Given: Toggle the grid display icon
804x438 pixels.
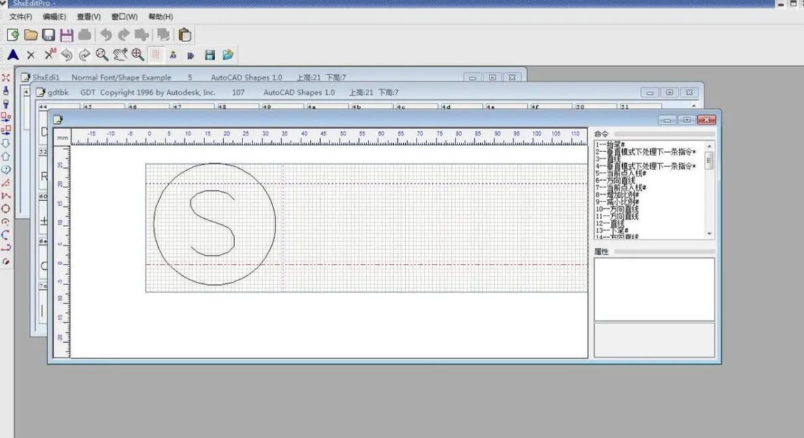Looking at the screenshot, I should pyautogui.click(x=156, y=55).
